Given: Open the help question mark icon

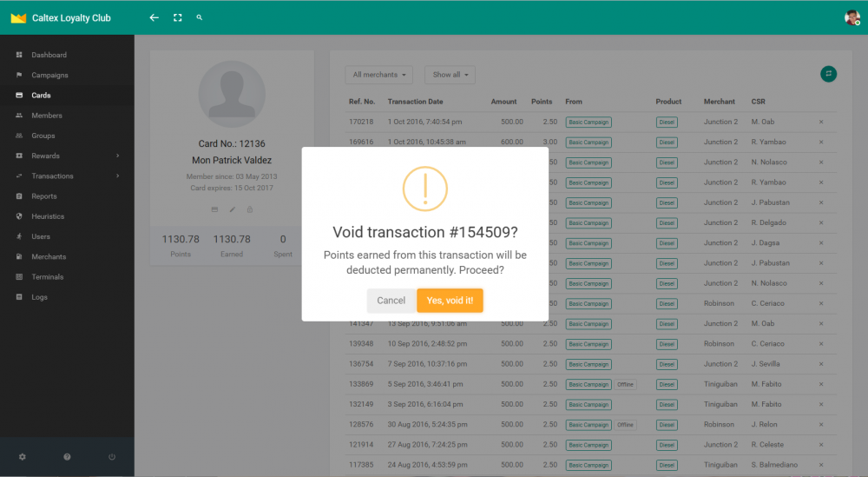Looking at the screenshot, I should point(67,457).
